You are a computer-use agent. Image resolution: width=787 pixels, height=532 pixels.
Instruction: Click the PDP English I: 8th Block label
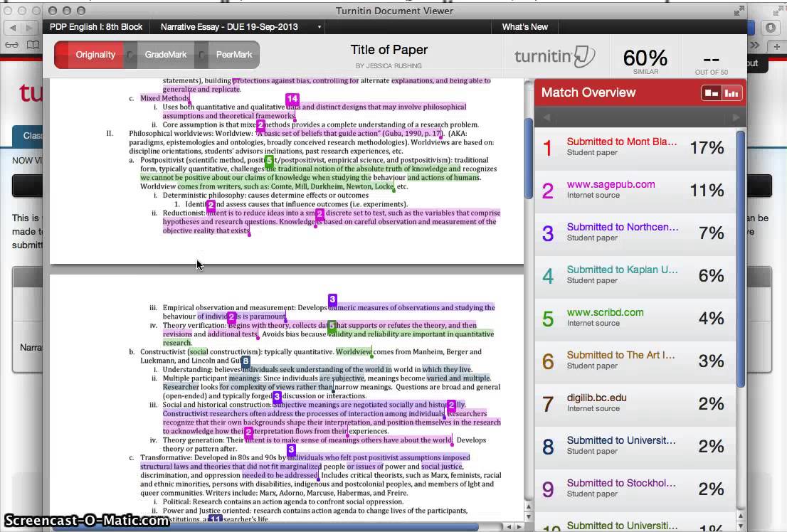(96, 27)
